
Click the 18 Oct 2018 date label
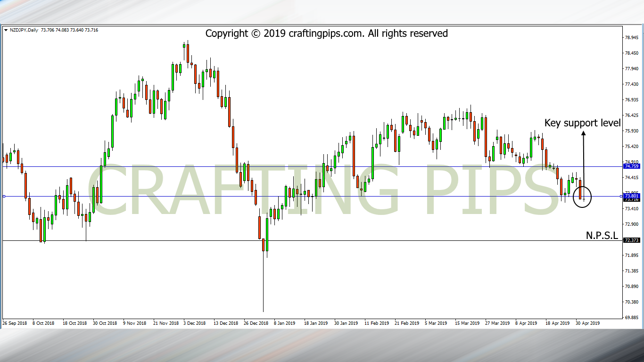pos(75,323)
